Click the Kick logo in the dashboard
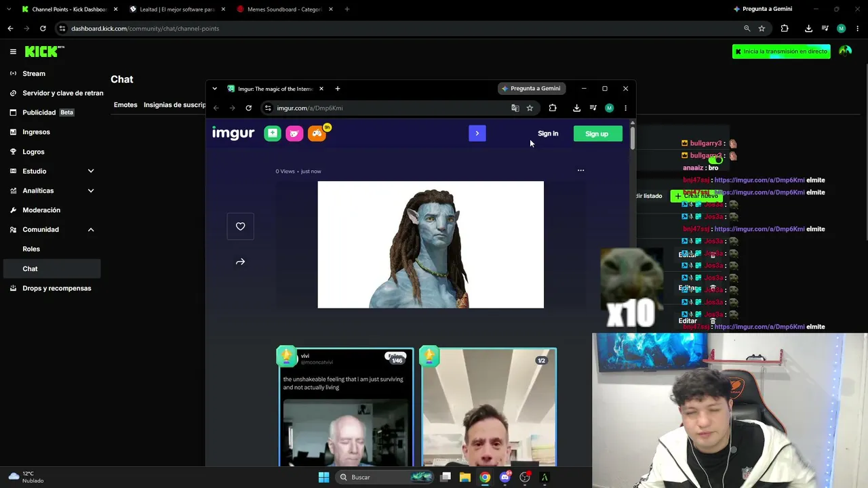Image resolution: width=868 pixels, height=488 pixels. (44, 52)
